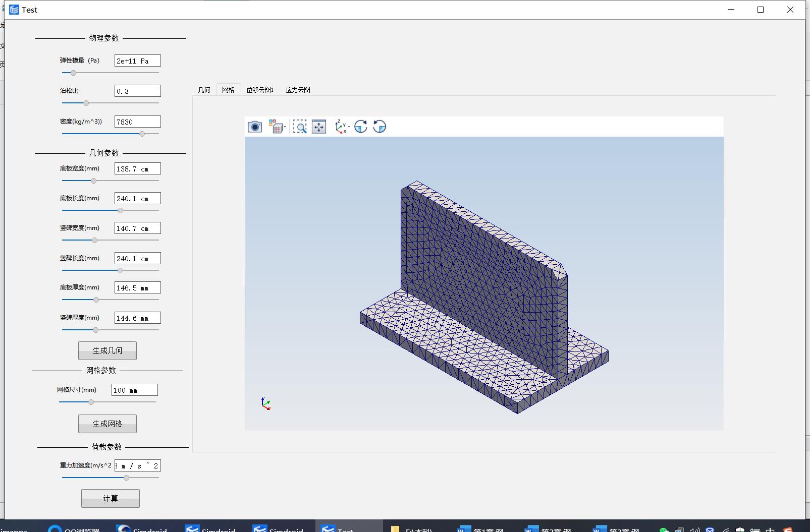Click the 竖碑厚度 slider handle

95,330
